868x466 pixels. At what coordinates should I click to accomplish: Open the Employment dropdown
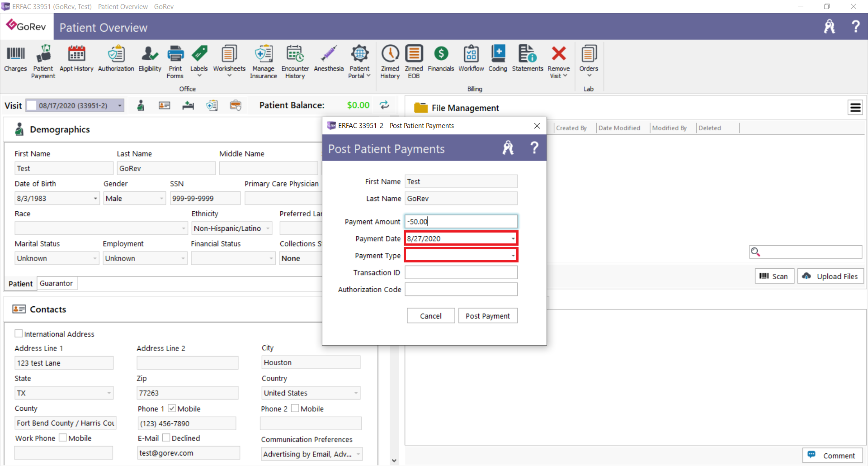[x=183, y=258]
